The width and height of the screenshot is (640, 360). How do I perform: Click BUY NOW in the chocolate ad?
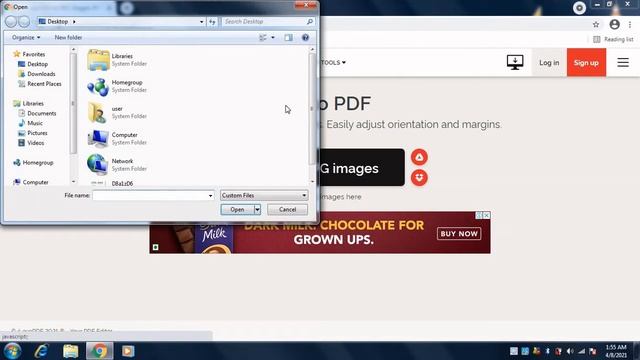[x=459, y=233]
